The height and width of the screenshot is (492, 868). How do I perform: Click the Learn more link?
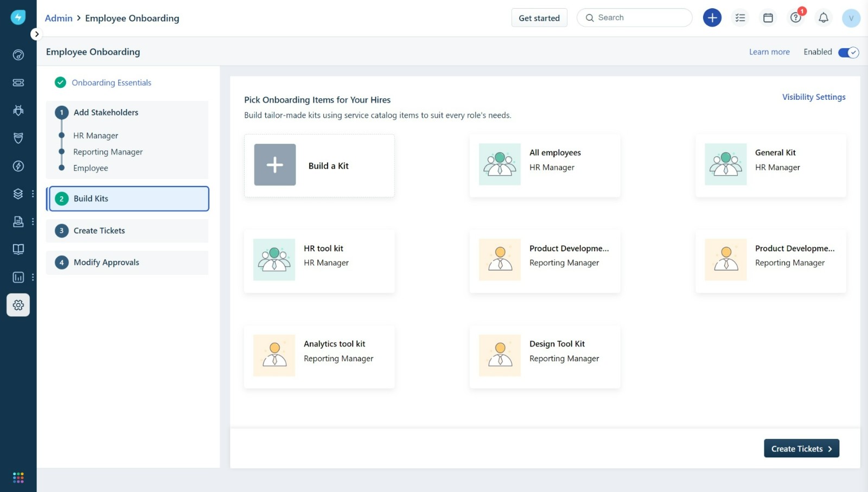coord(769,52)
